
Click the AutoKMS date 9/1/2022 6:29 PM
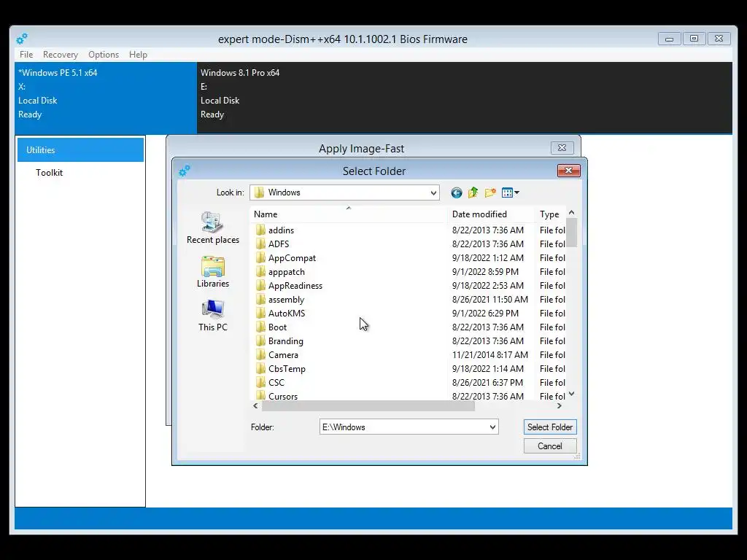click(x=485, y=314)
